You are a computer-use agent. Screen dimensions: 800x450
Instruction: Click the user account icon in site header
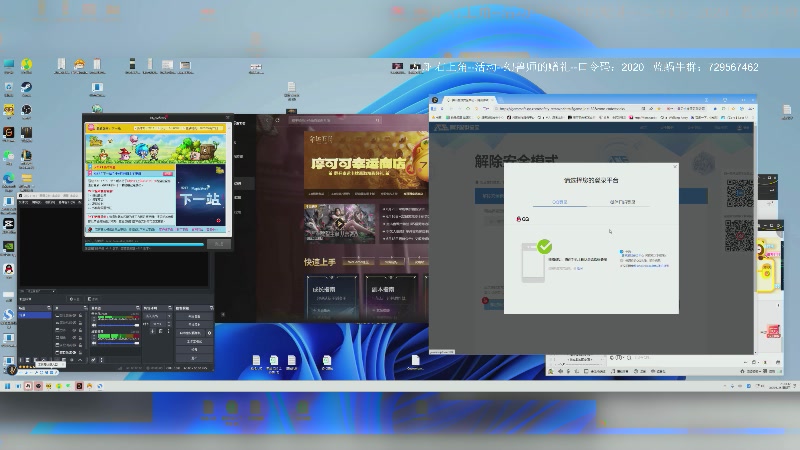coord(739,128)
